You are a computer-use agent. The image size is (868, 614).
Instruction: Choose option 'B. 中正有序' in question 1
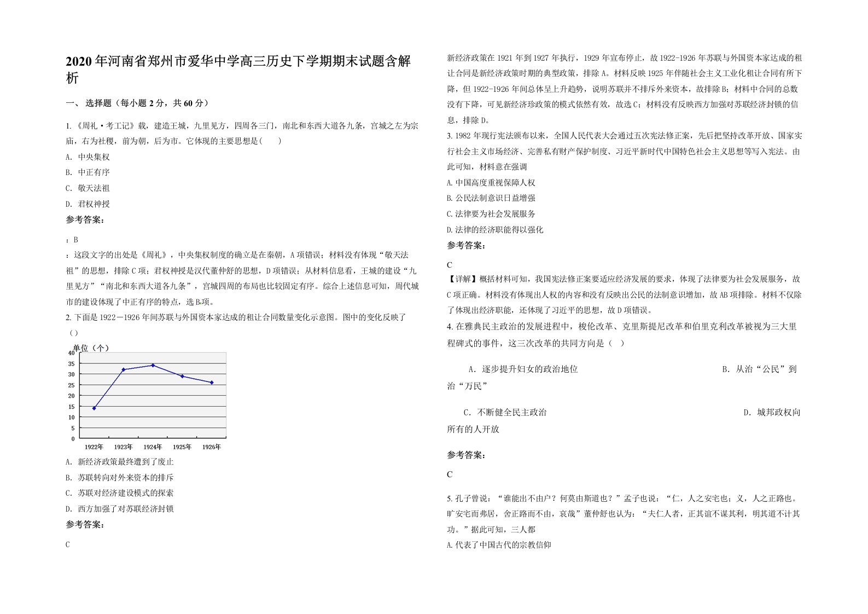(88, 172)
